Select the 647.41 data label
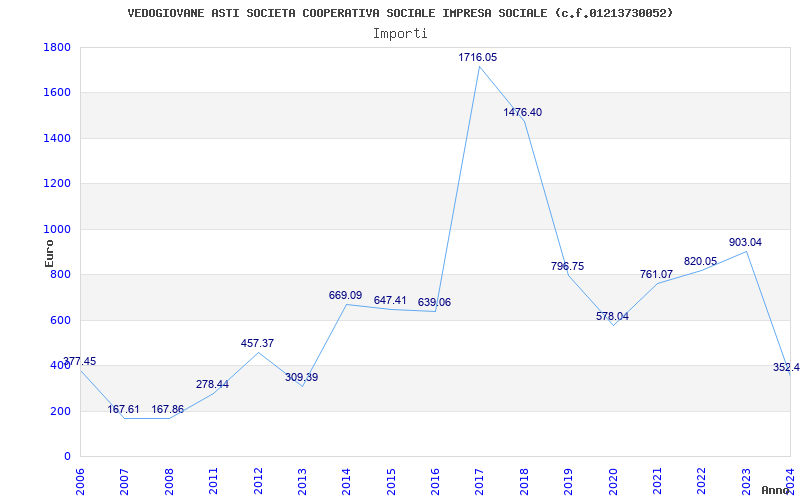800x500 pixels. point(390,301)
